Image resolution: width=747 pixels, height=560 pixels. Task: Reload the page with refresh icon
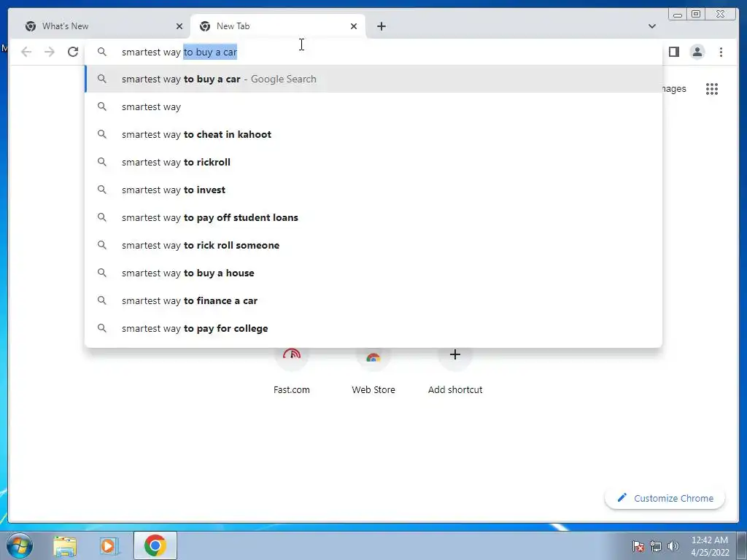[73, 52]
